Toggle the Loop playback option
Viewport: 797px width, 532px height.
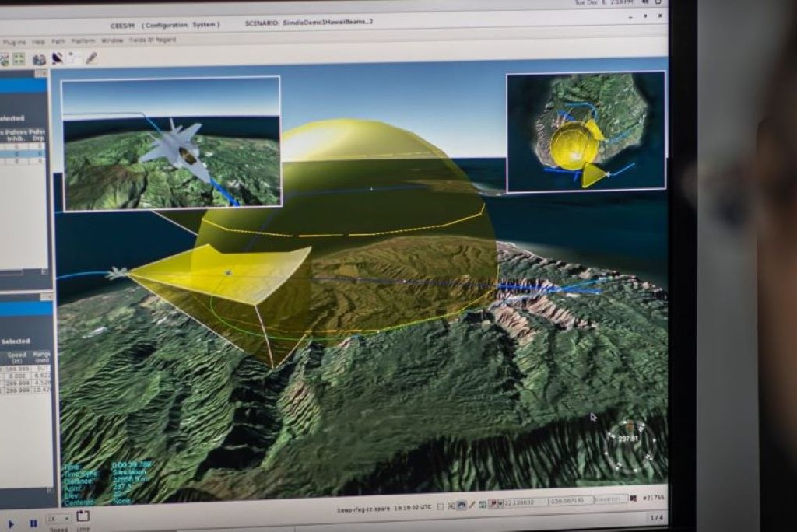83,516
